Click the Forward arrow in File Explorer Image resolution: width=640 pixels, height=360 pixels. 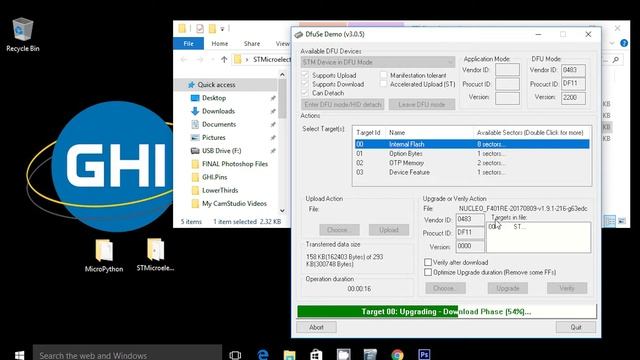click(200, 60)
